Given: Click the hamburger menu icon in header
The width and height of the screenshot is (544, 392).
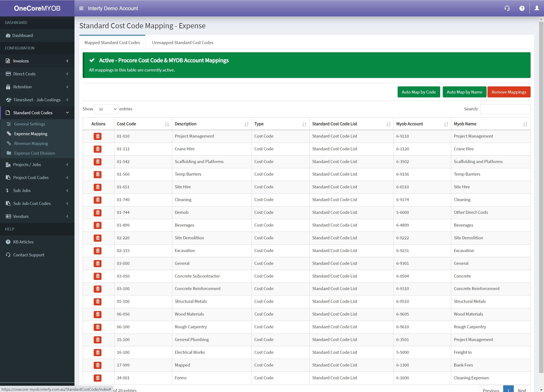Looking at the screenshot, I should (81, 8).
